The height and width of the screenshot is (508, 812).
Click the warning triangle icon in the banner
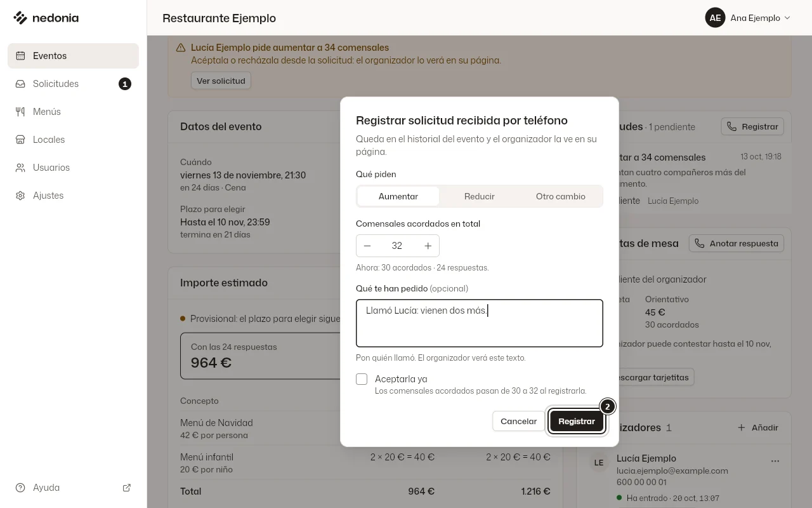coord(181,48)
